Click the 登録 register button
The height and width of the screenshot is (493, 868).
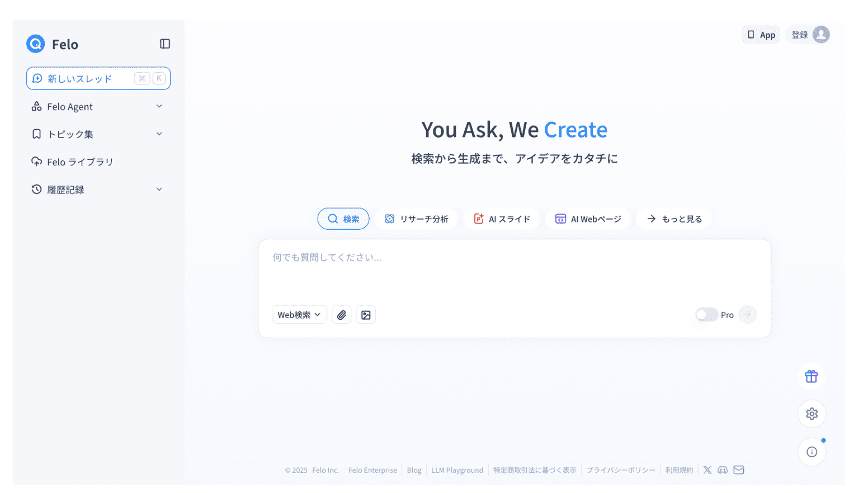pos(800,35)
